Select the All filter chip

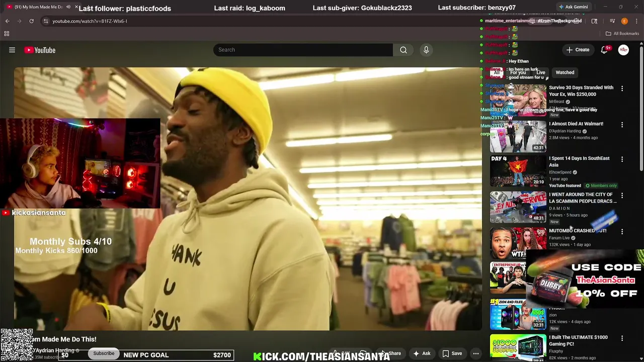click(497, 72)
